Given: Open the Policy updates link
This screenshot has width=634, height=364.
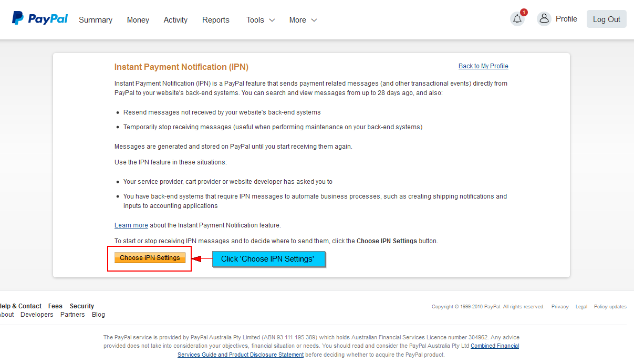Looking at the screenshot, I should [x=610, y=307].
